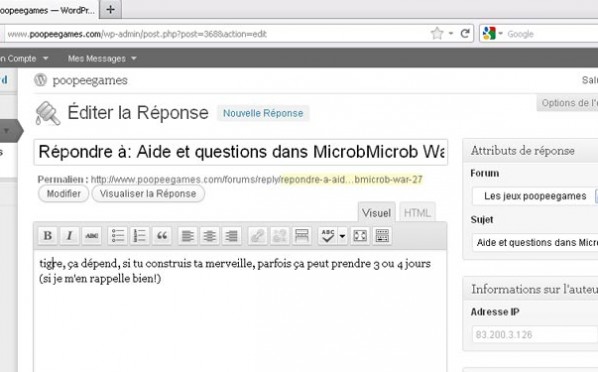Click the insert link chain icon
The image size is (598, 372).
[x=257, y=235]
